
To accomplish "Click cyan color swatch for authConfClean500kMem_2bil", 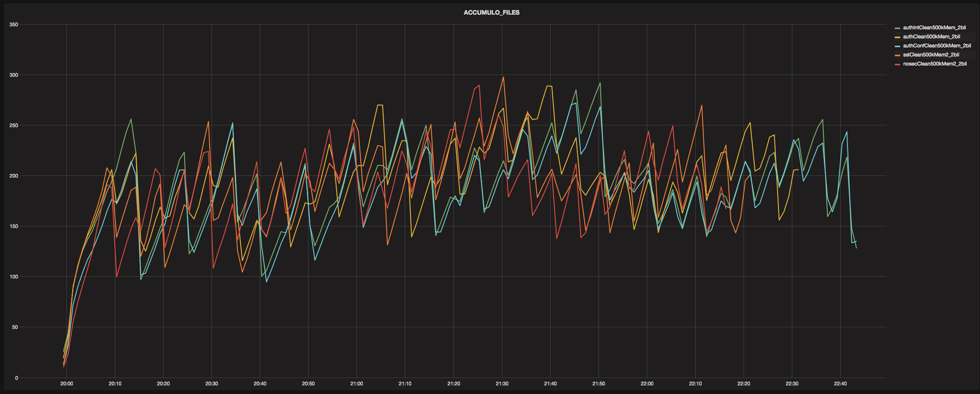I will click(x=898, y=46).
